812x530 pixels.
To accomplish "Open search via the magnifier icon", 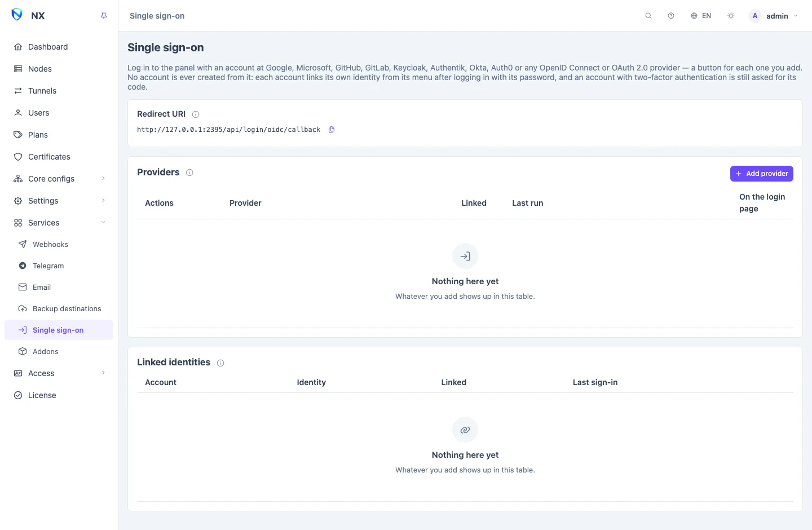I will pyautogui.click(x=648, y=16).
